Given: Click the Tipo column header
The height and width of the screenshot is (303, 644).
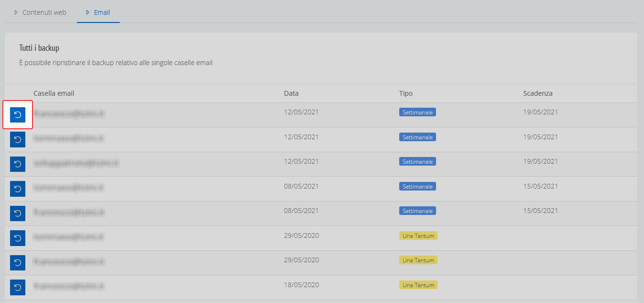Looking at the screenshot, I should [406, 93].
